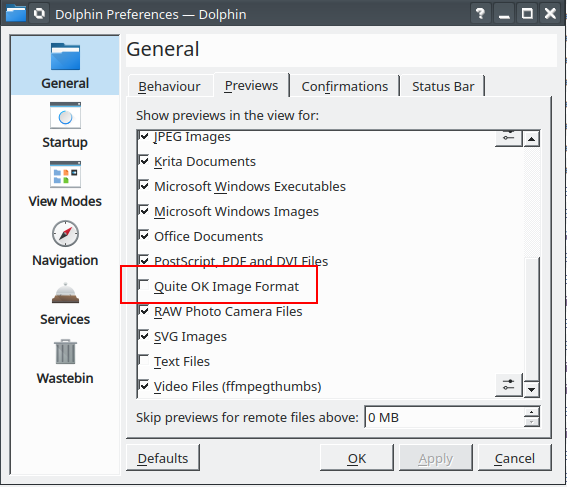Click the Defaults button
Viewport: 567px width, 487px height.
coord(163,458)
